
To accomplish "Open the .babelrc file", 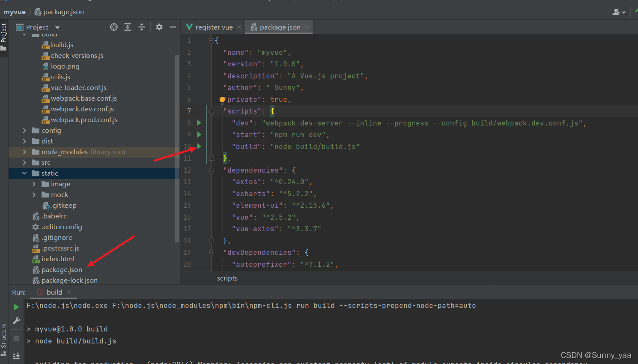I will point(54,216).
